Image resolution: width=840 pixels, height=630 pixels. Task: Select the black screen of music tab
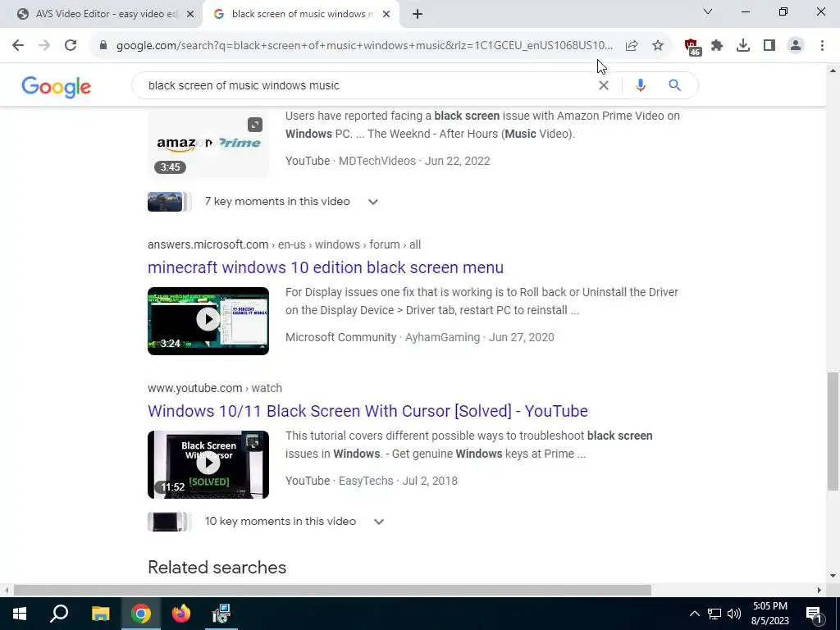point(300,15)
